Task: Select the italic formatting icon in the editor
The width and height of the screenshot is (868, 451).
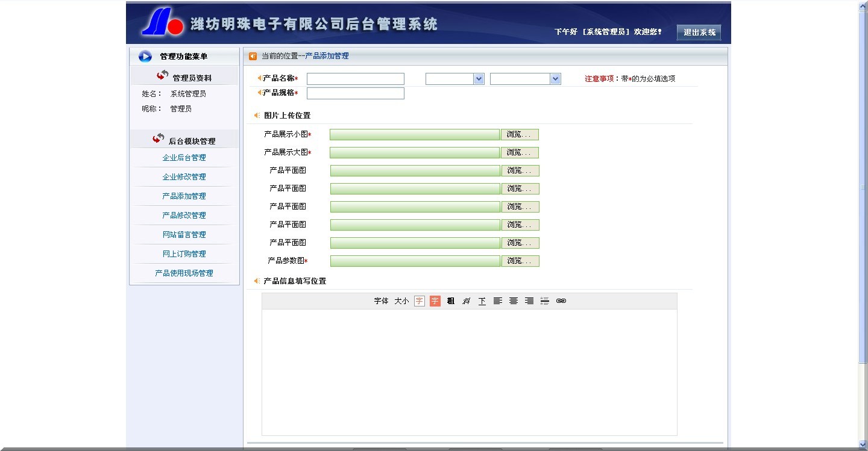Action: tap(466, 300)
